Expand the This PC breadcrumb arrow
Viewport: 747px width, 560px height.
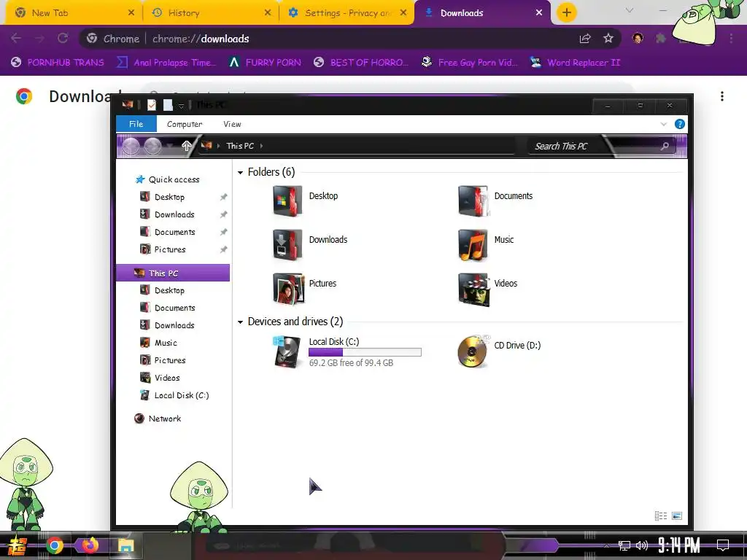tap(262, 146)
